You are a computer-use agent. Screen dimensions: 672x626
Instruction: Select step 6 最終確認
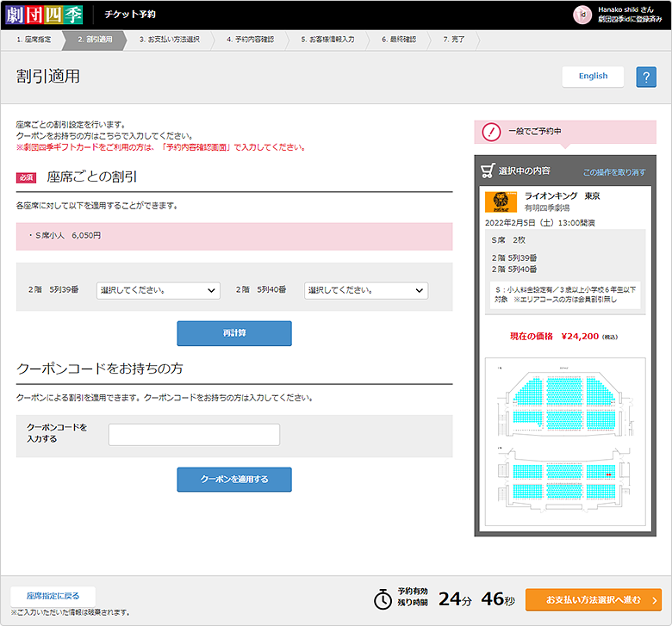(x=399, y=40)
